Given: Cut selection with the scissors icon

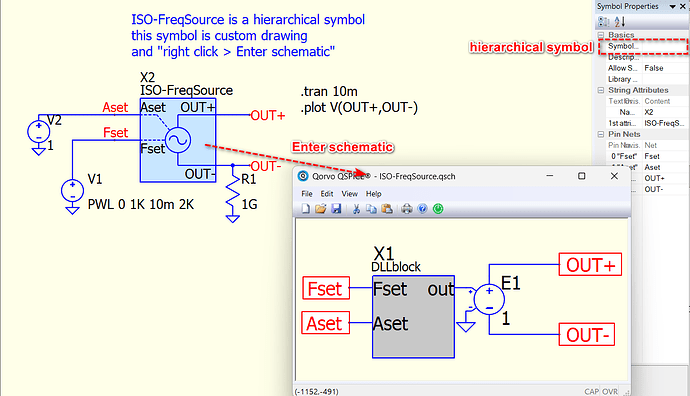Looking at the screenshot, I should click(x=356, y=209).
